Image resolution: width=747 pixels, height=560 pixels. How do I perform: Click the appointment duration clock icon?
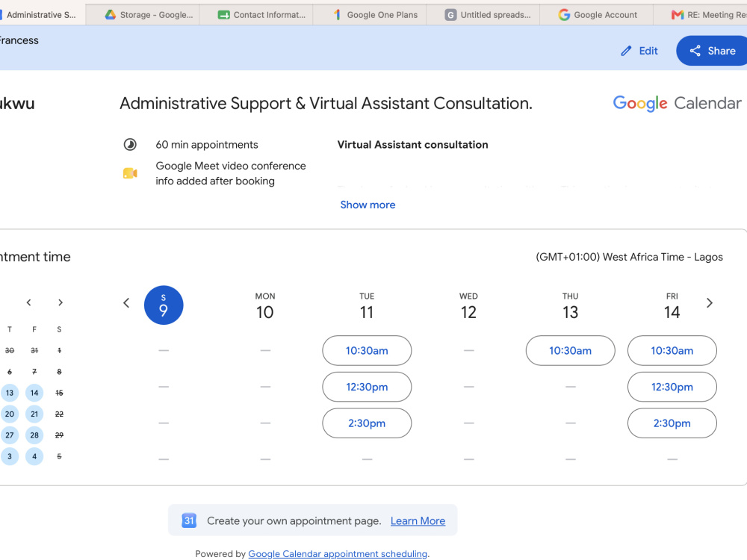[130, 144]
